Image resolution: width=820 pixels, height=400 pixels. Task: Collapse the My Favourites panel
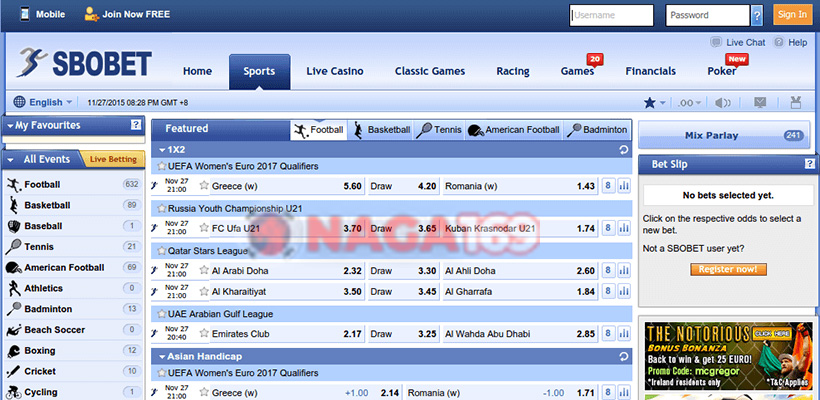(x=10, y=126)
